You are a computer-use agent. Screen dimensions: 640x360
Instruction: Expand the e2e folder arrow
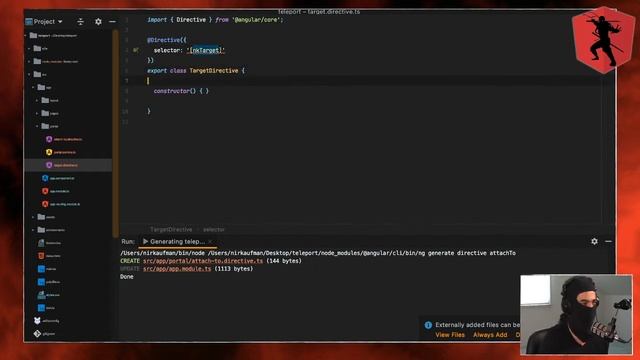(x=29, y=49)
